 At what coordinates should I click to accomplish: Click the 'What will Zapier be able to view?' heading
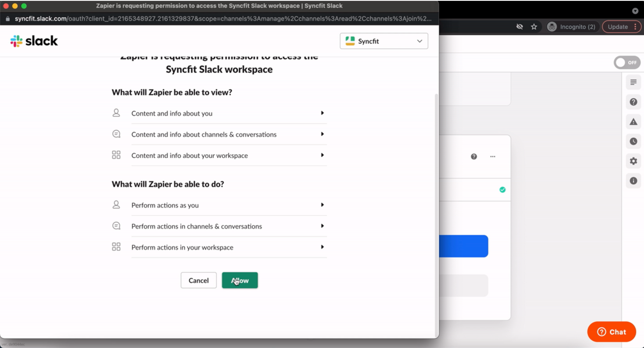point(172,92)
